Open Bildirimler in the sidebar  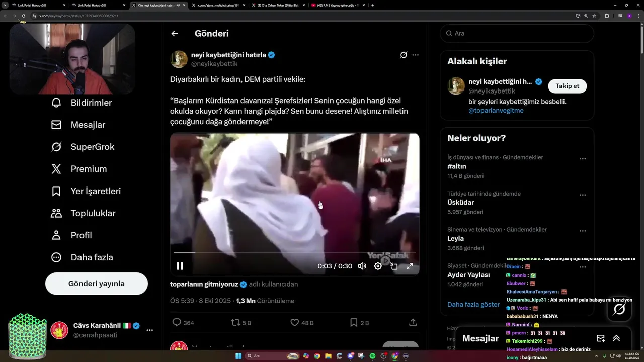[x=82, y=103]
